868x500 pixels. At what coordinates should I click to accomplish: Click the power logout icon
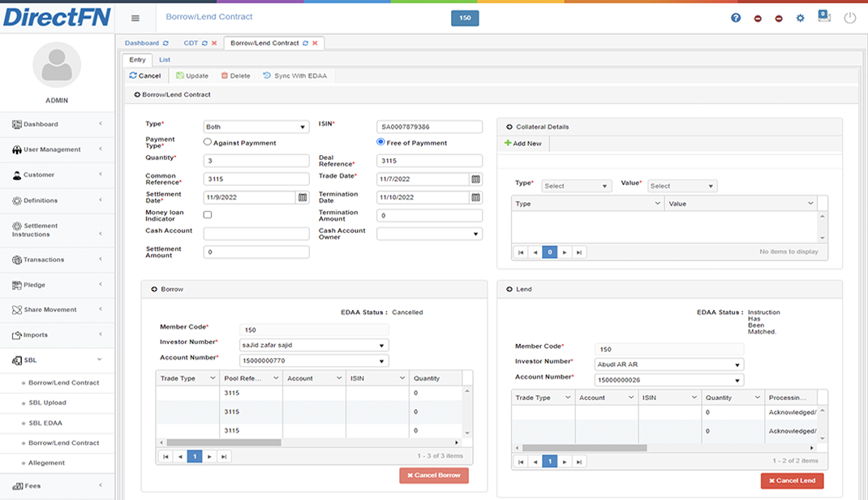pyautogui.click(x=849, y=18)
